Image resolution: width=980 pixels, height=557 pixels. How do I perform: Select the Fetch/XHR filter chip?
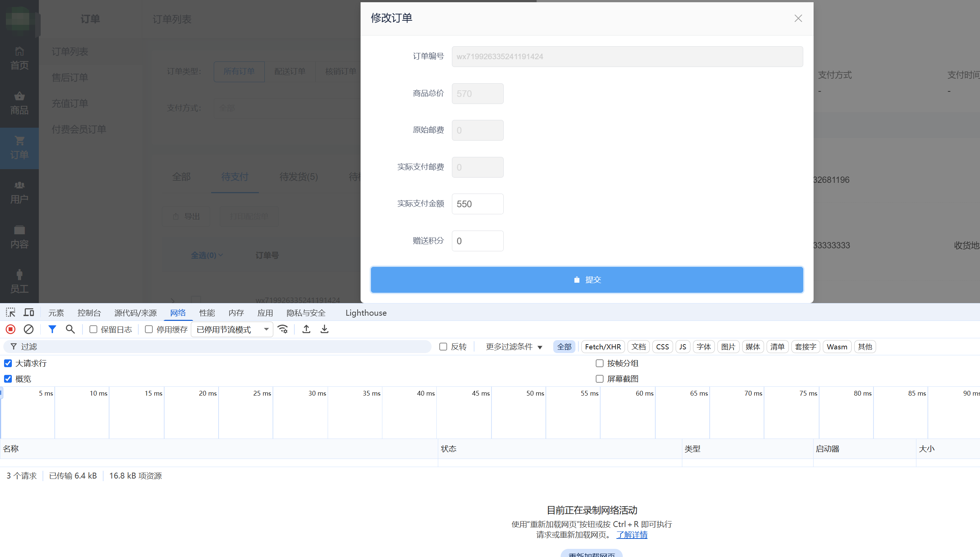pos(603,346)
